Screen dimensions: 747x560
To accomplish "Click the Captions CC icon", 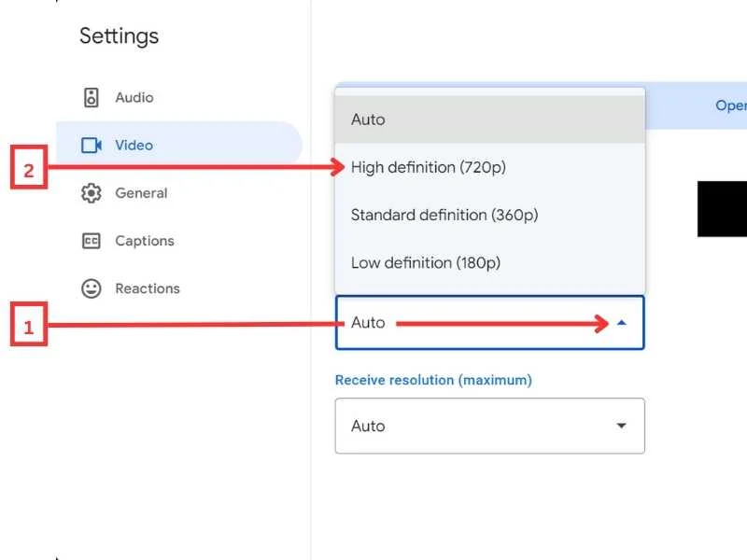I will click(91, 241).
